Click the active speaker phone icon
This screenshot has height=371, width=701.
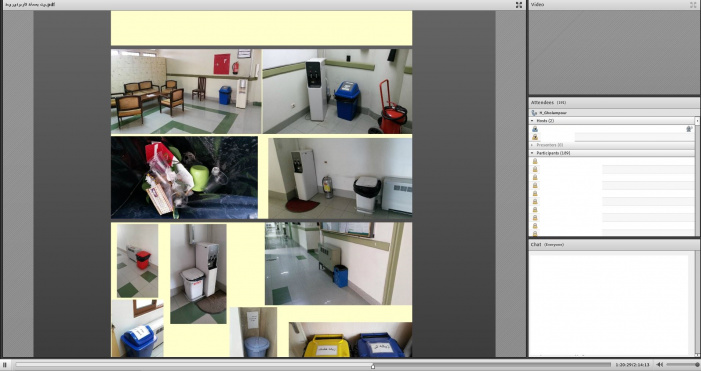(x=534, y=113)
